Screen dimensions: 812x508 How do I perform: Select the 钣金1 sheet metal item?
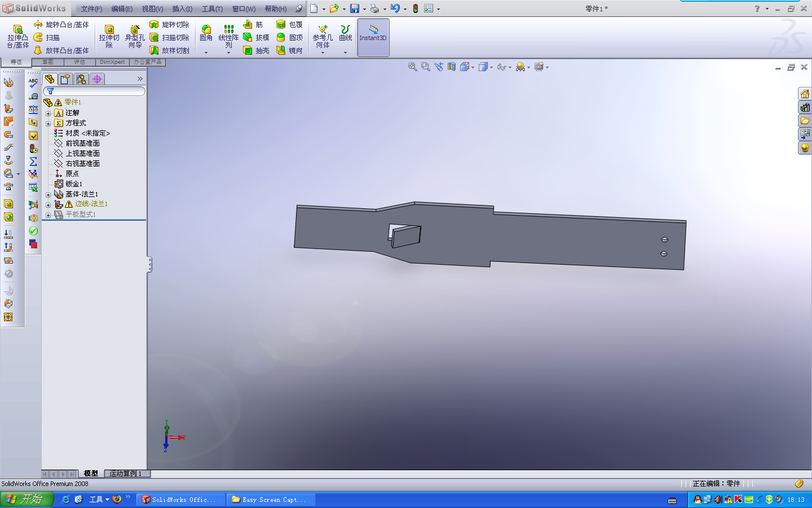[69, 184]
